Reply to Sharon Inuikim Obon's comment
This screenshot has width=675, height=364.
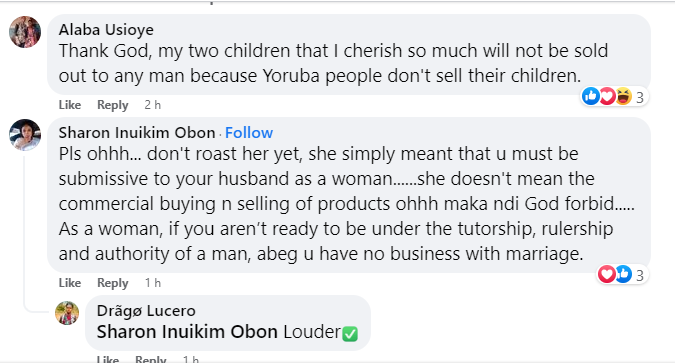point(112,283)
